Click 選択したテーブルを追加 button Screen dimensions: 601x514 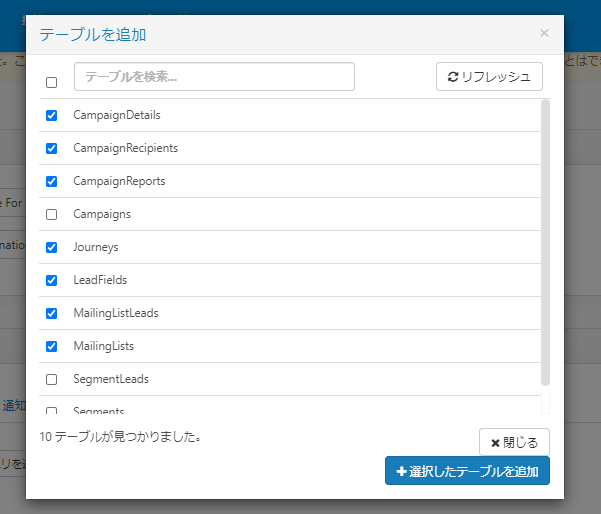point(467,471)
